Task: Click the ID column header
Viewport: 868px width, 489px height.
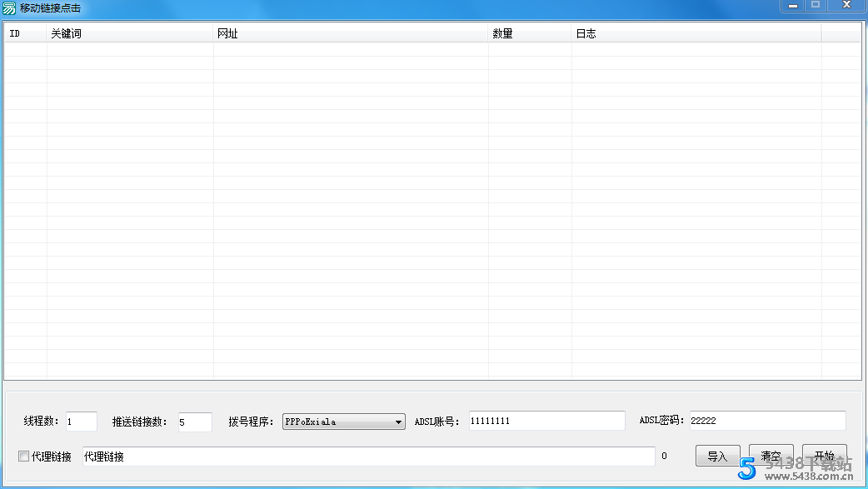Action: (23, 33)
